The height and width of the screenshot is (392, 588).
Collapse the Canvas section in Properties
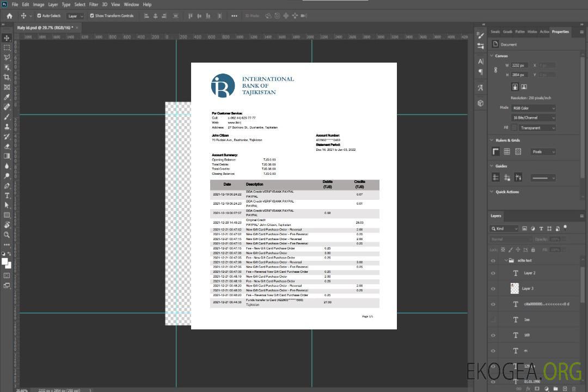click(x=492, y=56)
